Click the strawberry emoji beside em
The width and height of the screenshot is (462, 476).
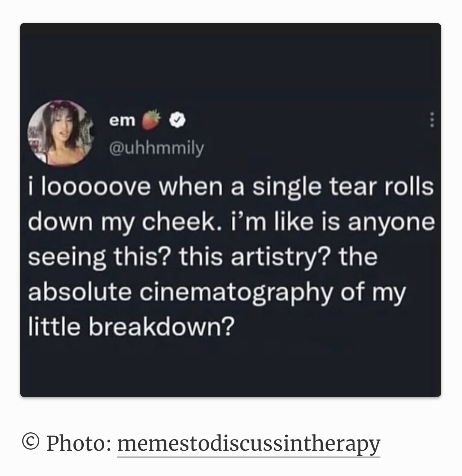click(x=152, y=120)
